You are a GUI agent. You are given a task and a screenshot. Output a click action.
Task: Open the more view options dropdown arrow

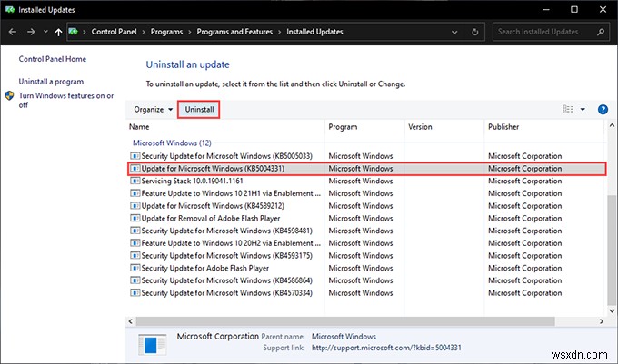(x=583, y=110)
